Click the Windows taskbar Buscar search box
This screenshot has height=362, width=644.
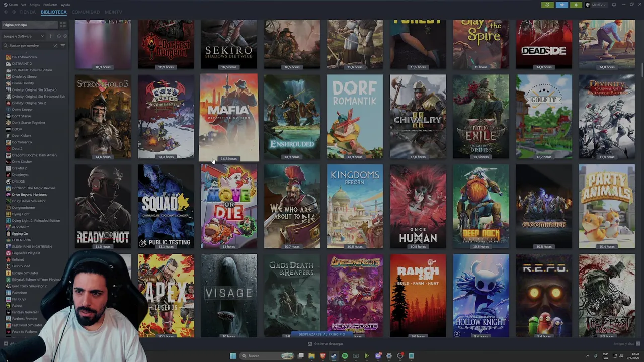pos(267,356)
